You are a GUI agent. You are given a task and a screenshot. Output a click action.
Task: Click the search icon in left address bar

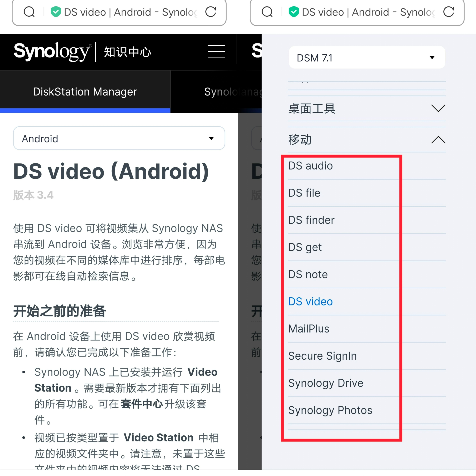pyautogui.click(x=29, y=12)
